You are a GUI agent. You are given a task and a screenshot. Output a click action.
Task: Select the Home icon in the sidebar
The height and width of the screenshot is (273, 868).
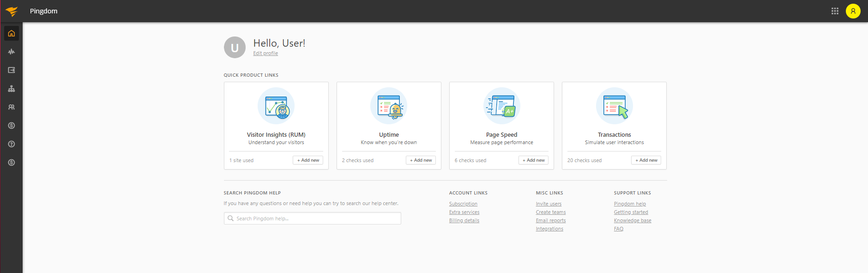tap(12, 33)
